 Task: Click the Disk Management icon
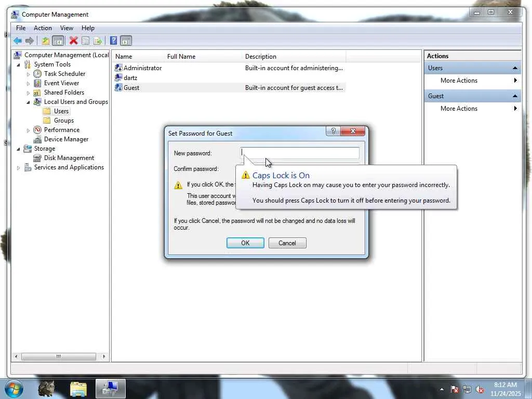37,158
